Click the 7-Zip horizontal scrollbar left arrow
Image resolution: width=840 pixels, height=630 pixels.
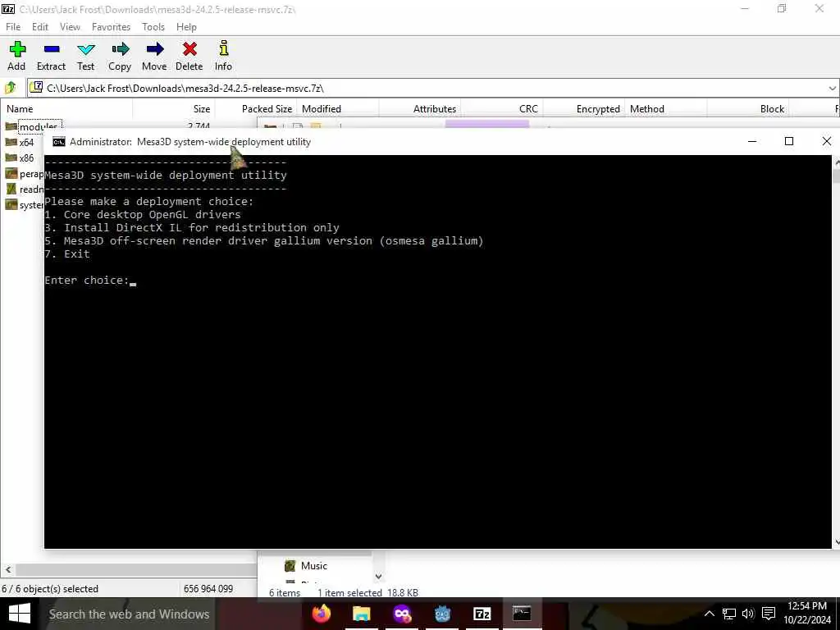[x=8, y=569]
